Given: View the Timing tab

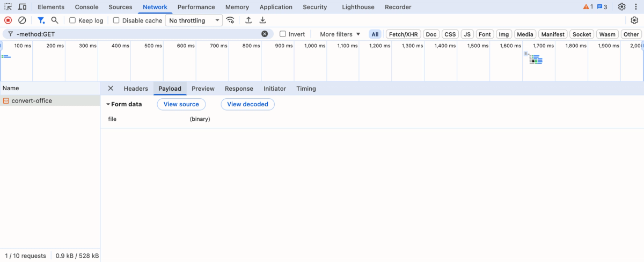Looking at the screenshot, I should pos(306,89).
